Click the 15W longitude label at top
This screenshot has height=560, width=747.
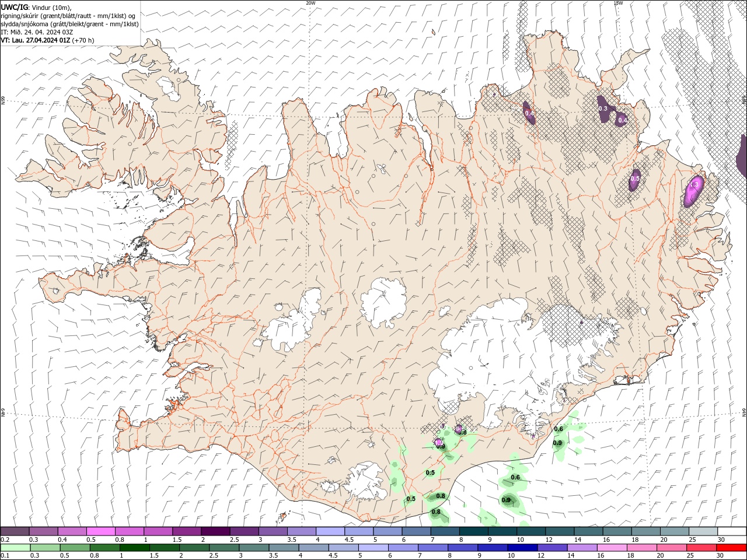click(618, 3)
